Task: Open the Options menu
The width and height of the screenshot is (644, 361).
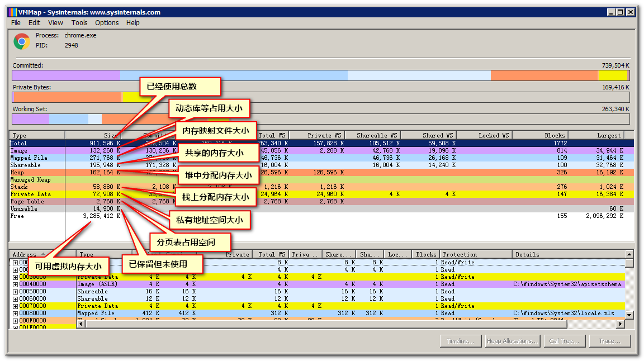Action: coord(107,23)
